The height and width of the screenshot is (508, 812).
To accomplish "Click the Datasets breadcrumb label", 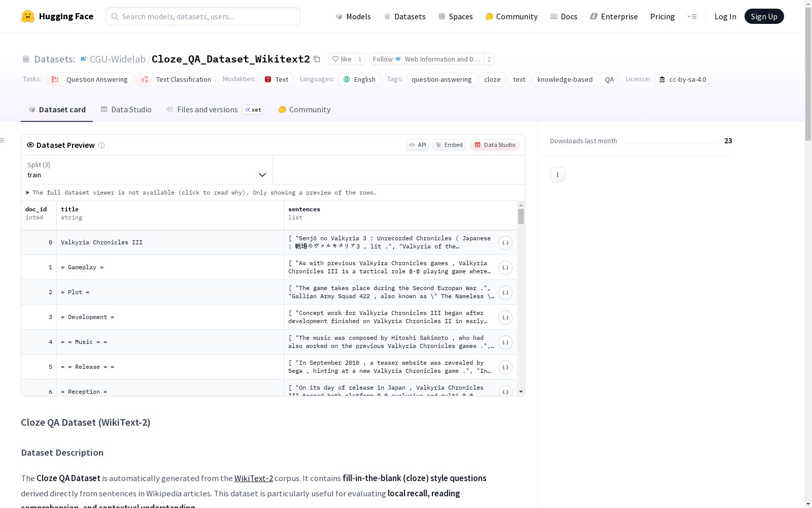I will [54, 59].
